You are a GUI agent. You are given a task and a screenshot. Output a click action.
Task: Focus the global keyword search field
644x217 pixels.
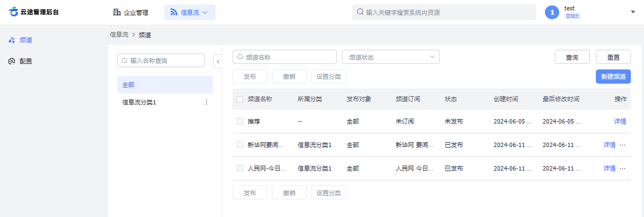pyautogui.click(x=444, y=13)
